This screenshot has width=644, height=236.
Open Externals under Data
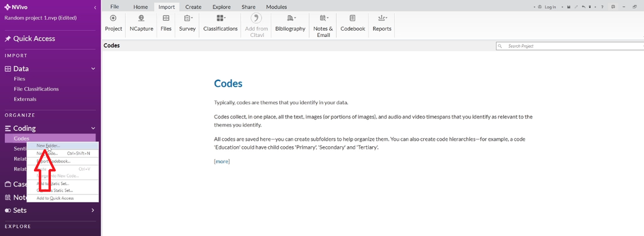(x=25, y=99)
